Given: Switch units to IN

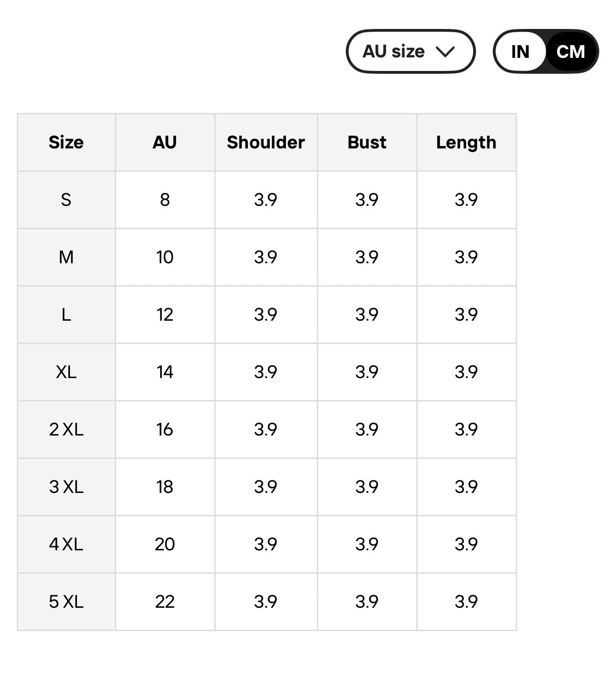Looking at the screenshot, I should click(x=520, y=51).
